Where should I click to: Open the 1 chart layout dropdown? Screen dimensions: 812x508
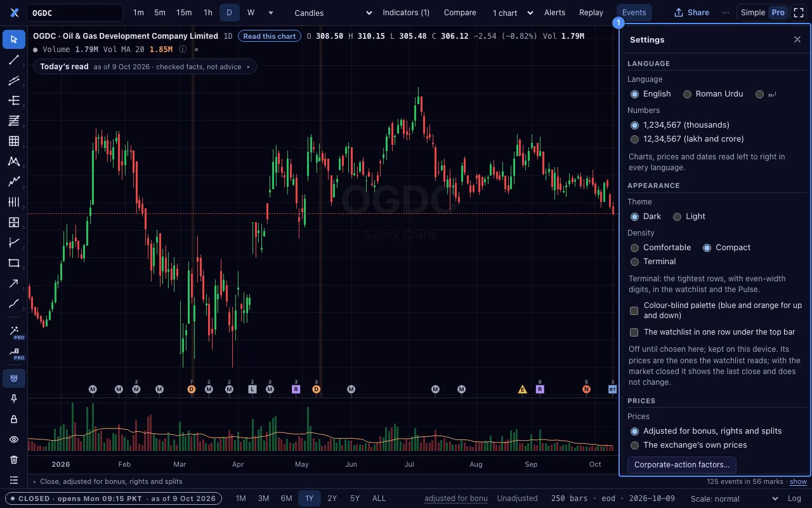512,13
